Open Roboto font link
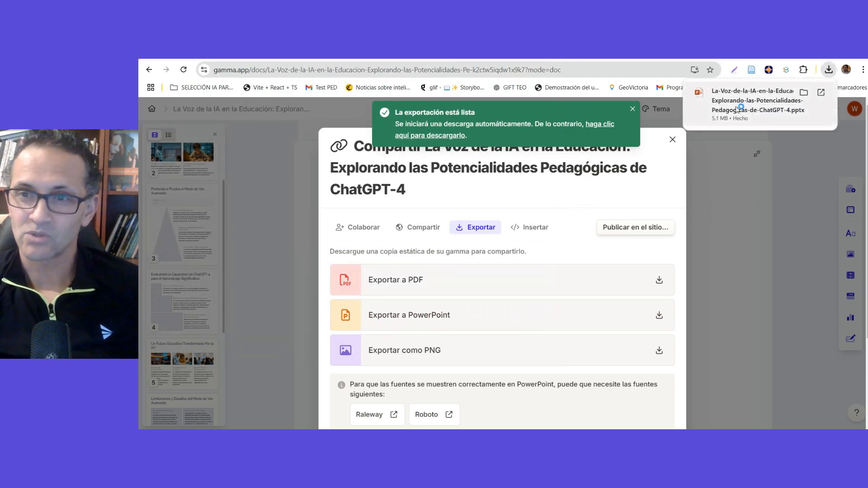The width and height of the screenshot is (868, 488). click(x=434, y=414)
